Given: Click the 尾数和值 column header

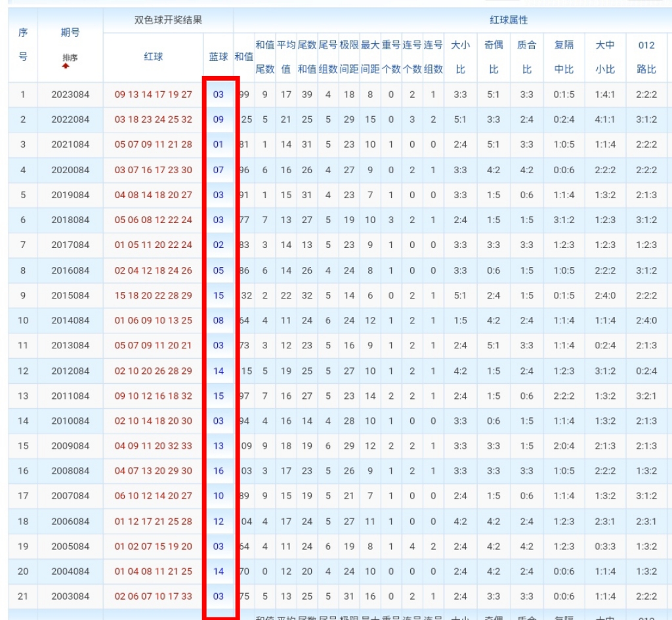Looking at the screenshot, I should [x=307, y=57].
